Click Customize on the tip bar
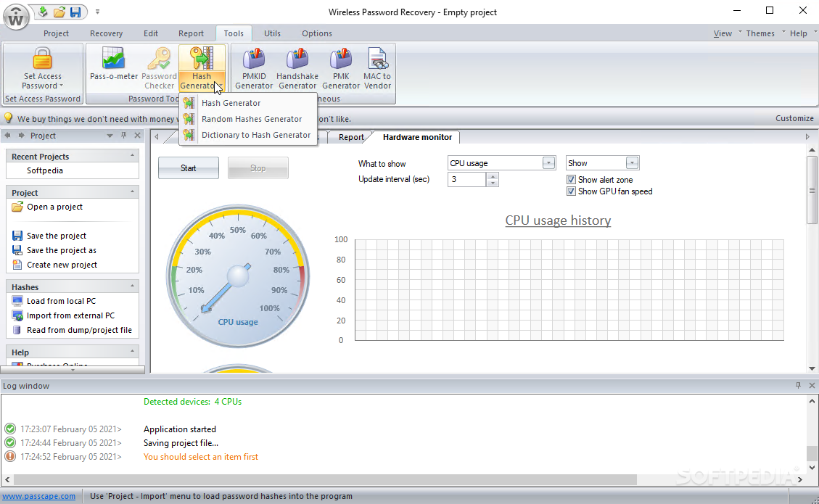The width and height of the screenshot is (819, 504). [x=794, y=118]
